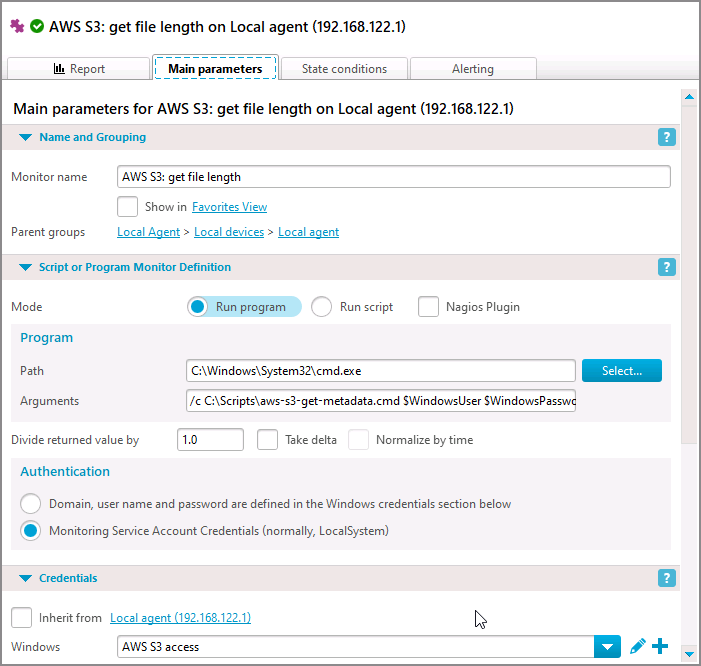Check the Inherit from Local agent checkbox

click(21, 617)
